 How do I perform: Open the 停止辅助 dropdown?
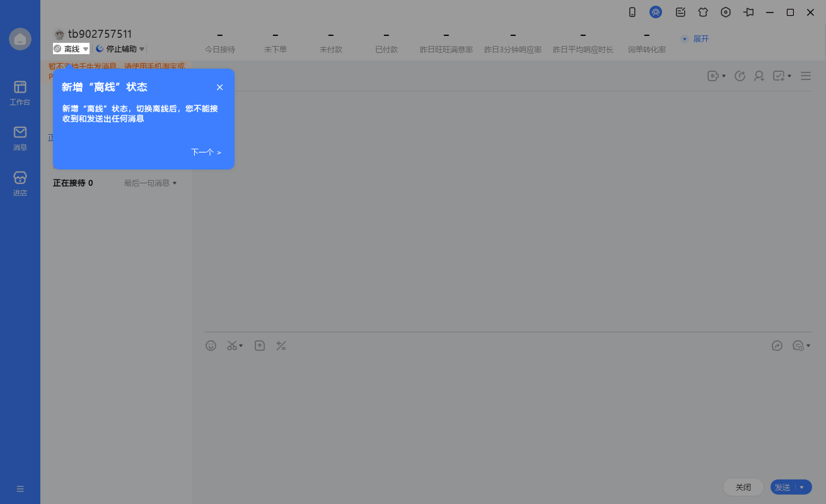point(120,49)
